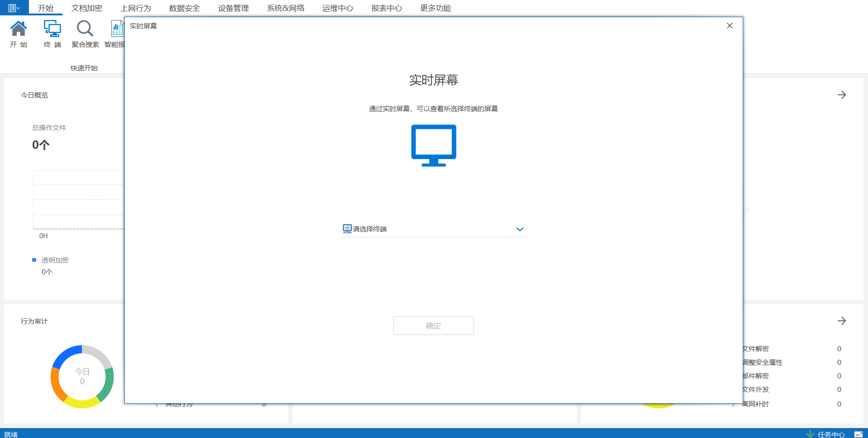Open the 报表中心 tab

[x=387, y=8]
